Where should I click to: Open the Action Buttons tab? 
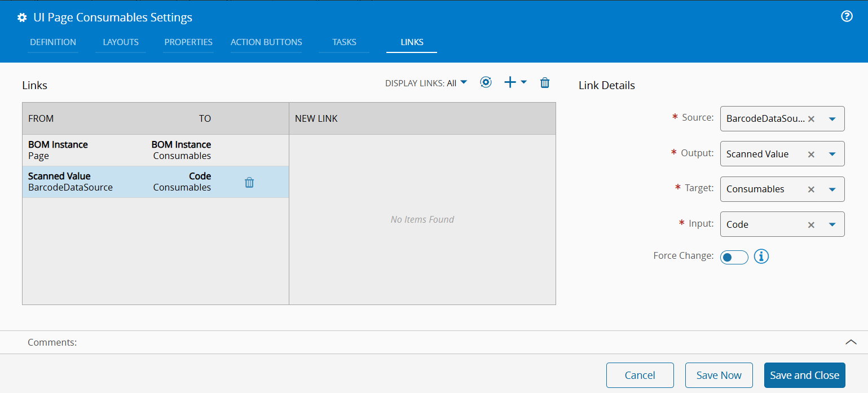(x=266, y=42)
